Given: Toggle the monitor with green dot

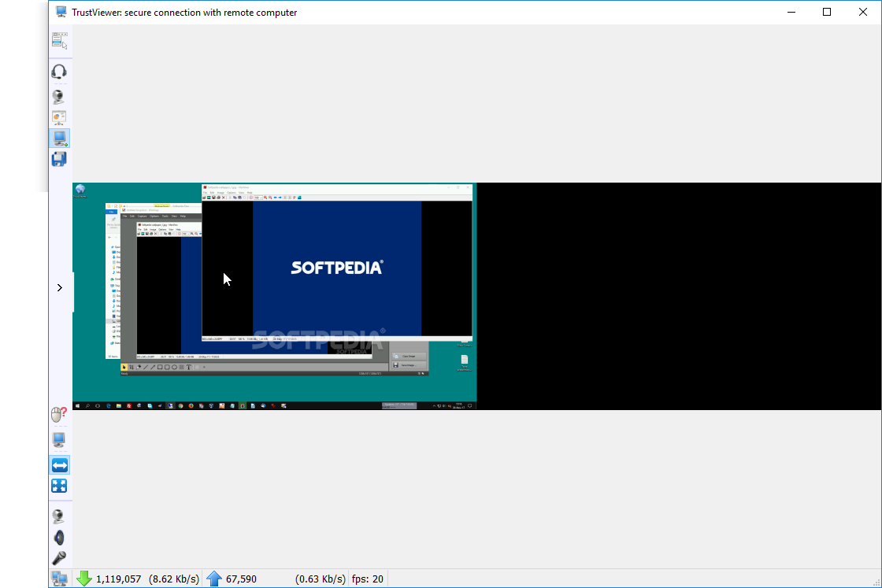Looking at the screenshot, I should coord(59,139).
